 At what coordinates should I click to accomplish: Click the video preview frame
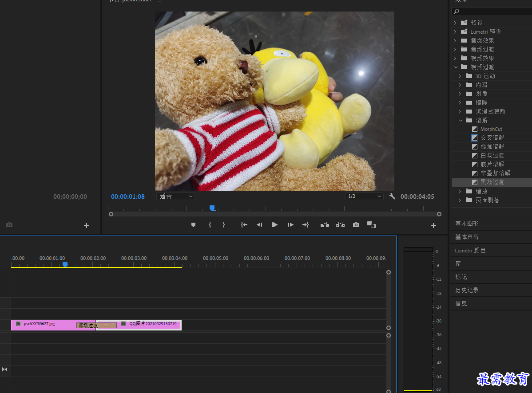[x=274, y=101]
